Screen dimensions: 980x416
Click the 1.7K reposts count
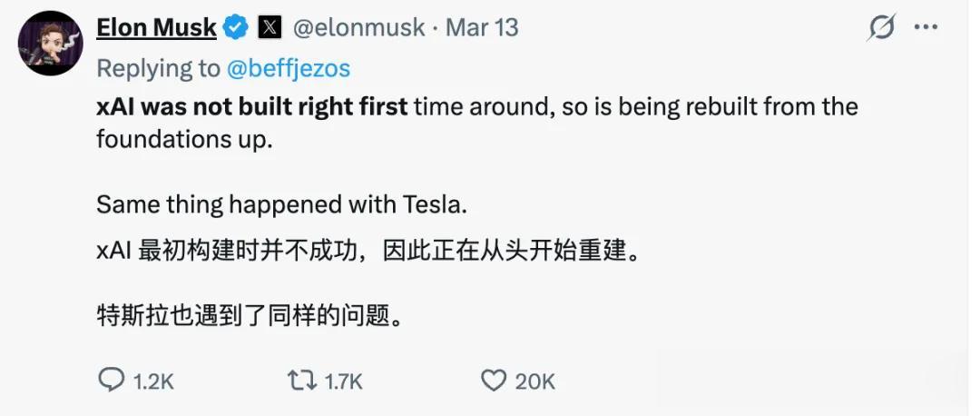(x=343, y=382)
